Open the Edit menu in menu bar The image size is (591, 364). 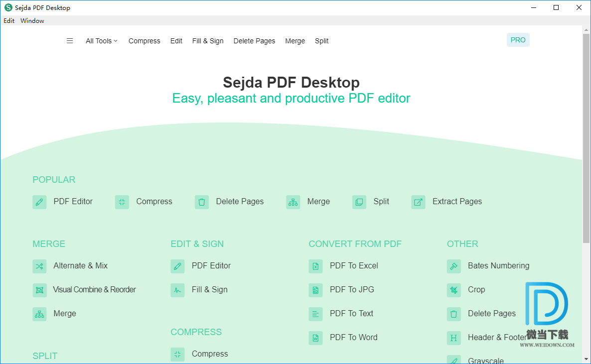[9, 21]
